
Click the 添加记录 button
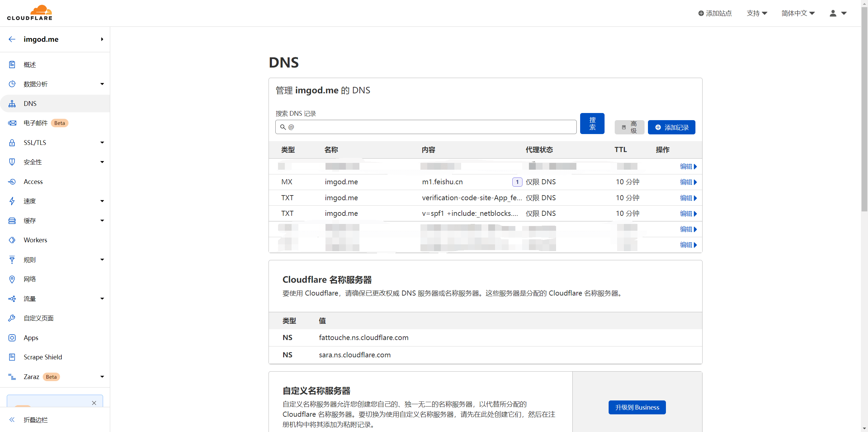[x=671, y=127]
